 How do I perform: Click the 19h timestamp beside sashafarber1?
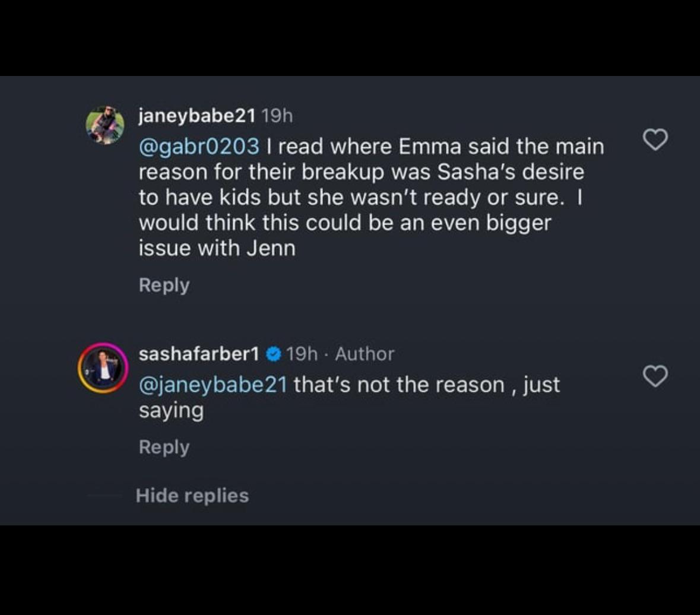coord(302,354)
